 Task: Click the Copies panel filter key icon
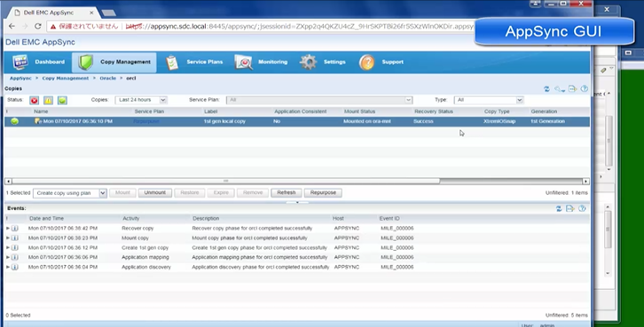tap(560, 89)
